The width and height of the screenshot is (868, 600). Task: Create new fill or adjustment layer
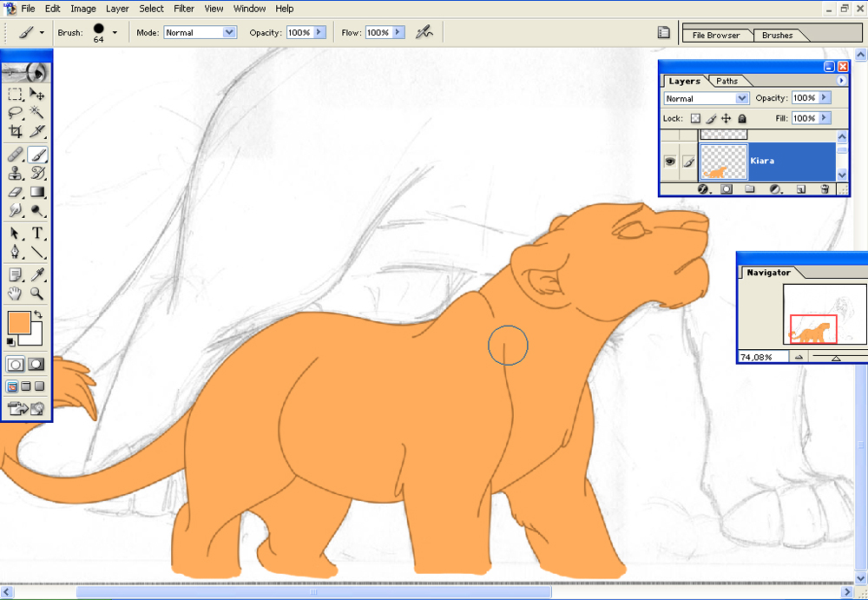coord(775,189)
